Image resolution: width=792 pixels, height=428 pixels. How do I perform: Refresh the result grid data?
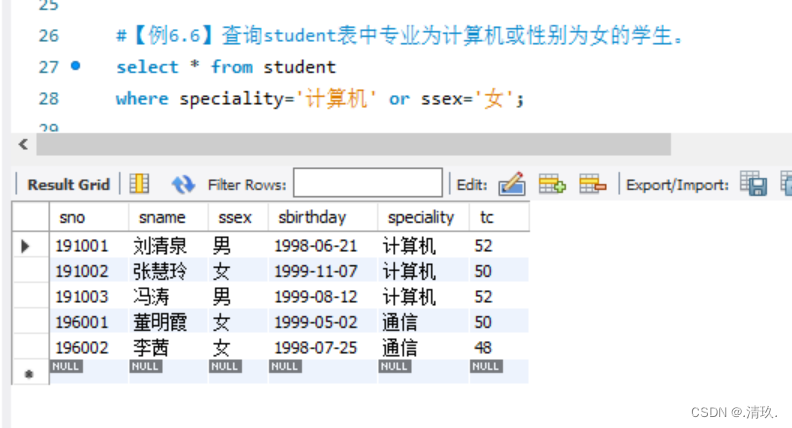coord(183,184)
